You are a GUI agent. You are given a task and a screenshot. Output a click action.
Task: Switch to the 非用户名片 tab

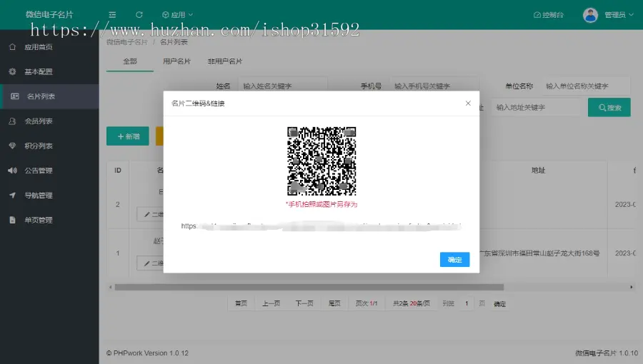tap(225, 61)
